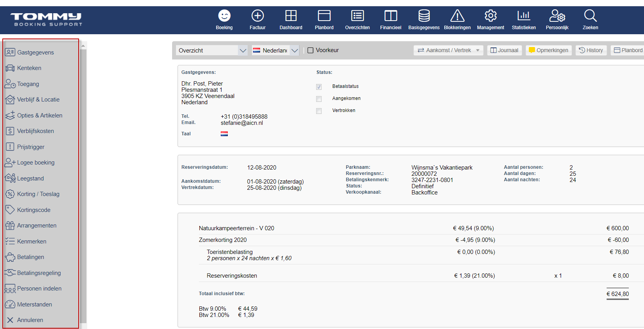Toggle the Vertrokken checkbox

pyautogui.click(x=319, y=111)
